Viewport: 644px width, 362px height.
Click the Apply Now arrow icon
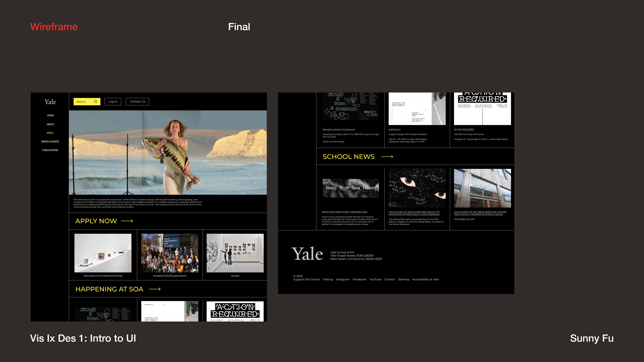[x=127, y=221]
